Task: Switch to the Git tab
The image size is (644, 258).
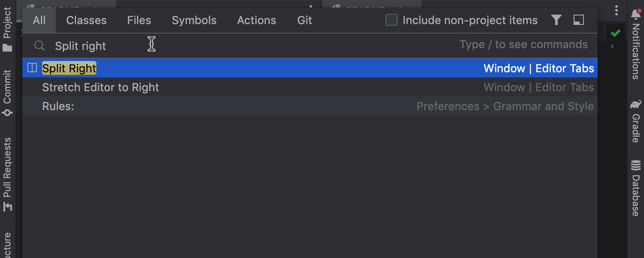Action: 304,20
